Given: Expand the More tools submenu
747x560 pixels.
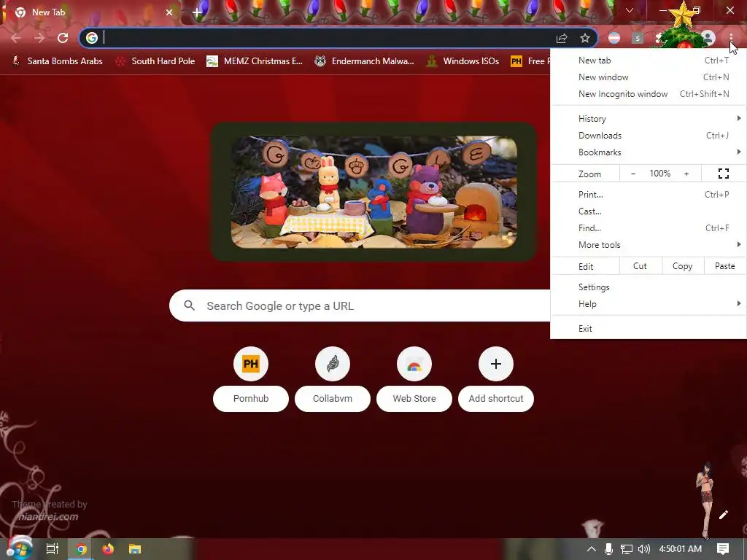Looking at the screenshot, I should click(x=649, y=245).
